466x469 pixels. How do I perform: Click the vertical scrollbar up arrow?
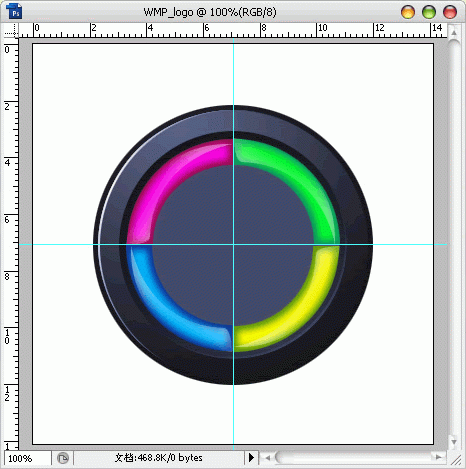point(454,33)
